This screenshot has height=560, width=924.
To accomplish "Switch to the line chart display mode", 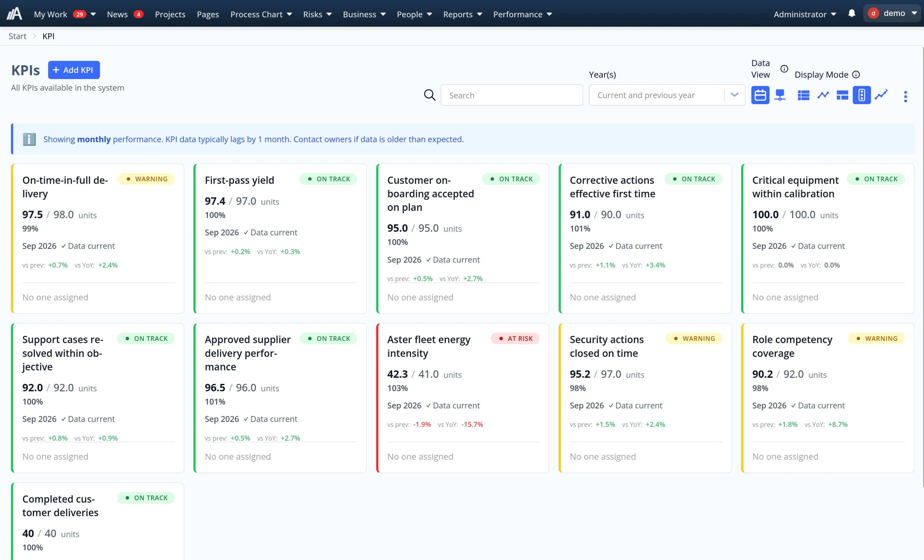I will pyautogui.click(x=823, y=95).
